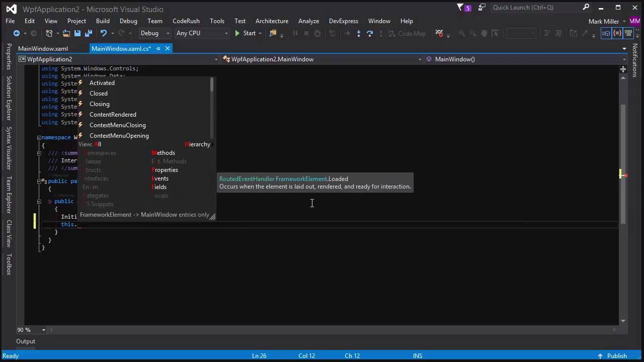This screenshot has width=644, height=362.
Task: Toggle the lines icon toolbar button
Action: coord(628,33)
